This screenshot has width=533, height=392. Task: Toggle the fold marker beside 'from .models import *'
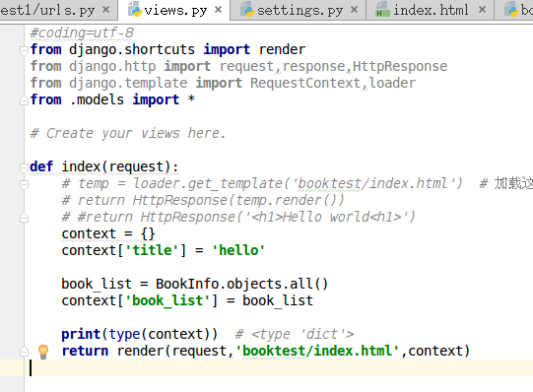pyautogui.click(x=24, y=100)
